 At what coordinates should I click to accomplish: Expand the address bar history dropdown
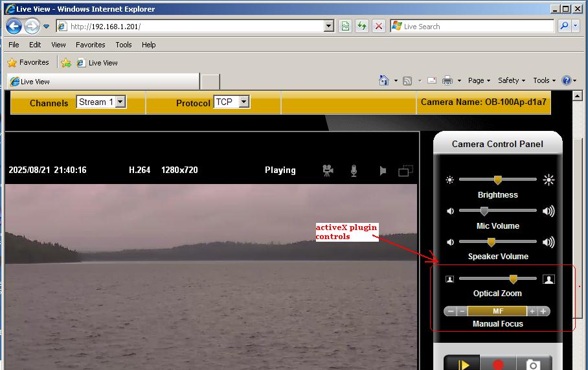coord(328,27)
